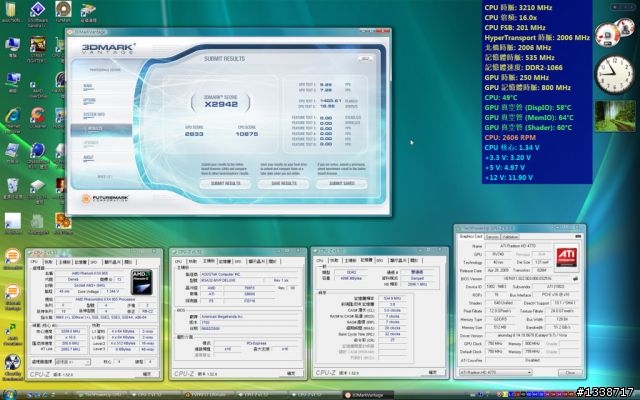Viewport: 640px width, 400px height.
Task: Open 關於 tab in right CPU-Z window
Action: (x=414, y=260)
